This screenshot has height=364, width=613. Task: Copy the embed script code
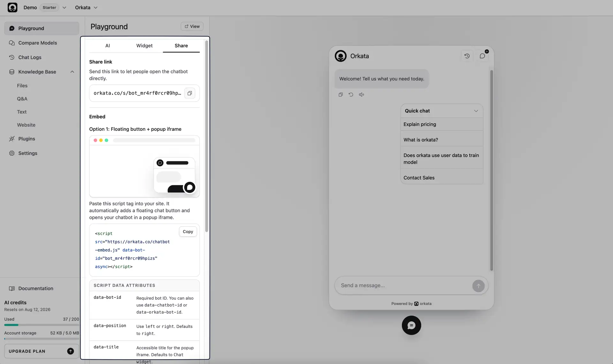click(188, 232)
